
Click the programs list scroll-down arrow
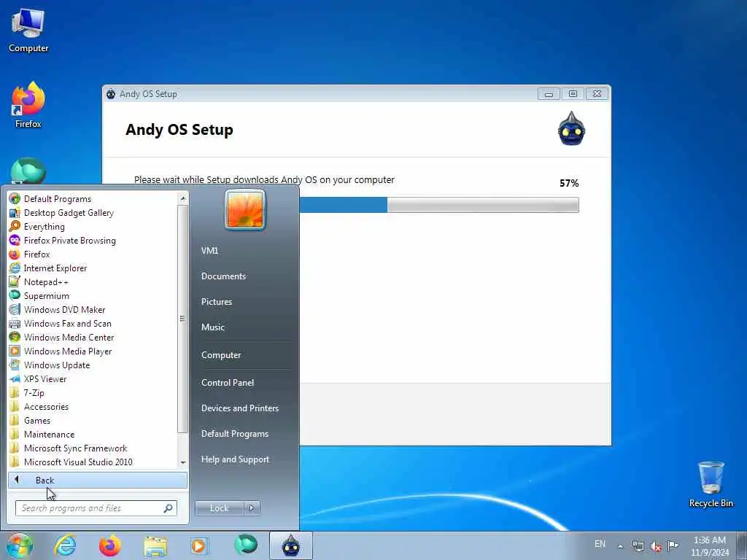pyautogui.click(x=183, y=463)
